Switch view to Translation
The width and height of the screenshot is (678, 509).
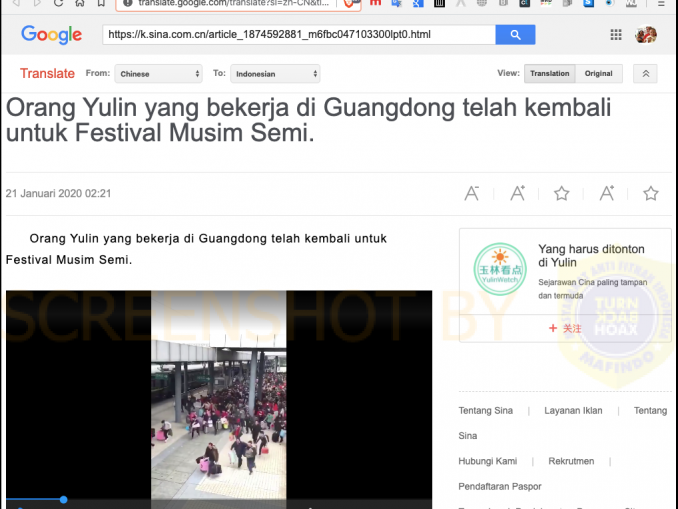[550, 74]
